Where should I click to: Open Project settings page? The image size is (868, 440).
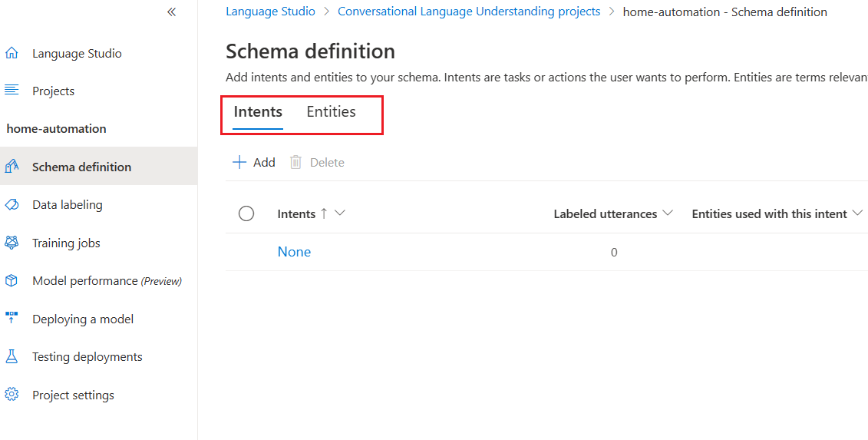tap(73, 395)
